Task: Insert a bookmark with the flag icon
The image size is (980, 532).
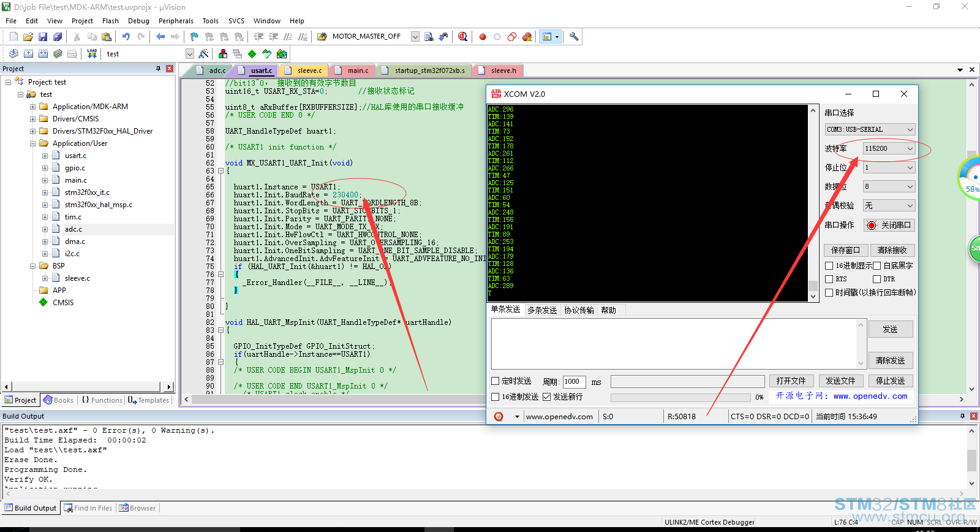Action: click(194, 37)
